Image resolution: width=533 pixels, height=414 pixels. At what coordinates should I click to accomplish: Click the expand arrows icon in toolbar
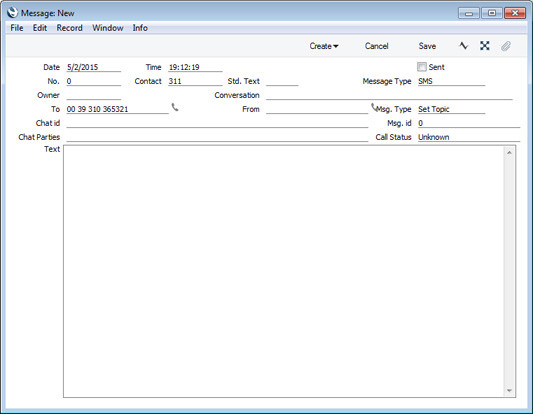pyautogui.click(x=485, y=46)
